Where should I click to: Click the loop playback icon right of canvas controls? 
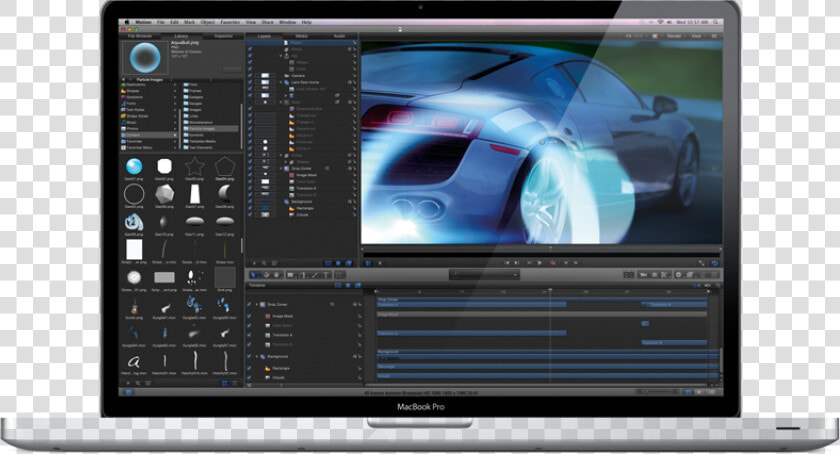[714, 263]
